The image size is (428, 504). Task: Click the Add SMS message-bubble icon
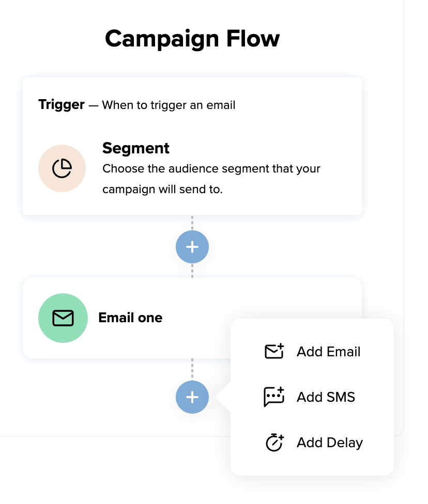[274, 397]
